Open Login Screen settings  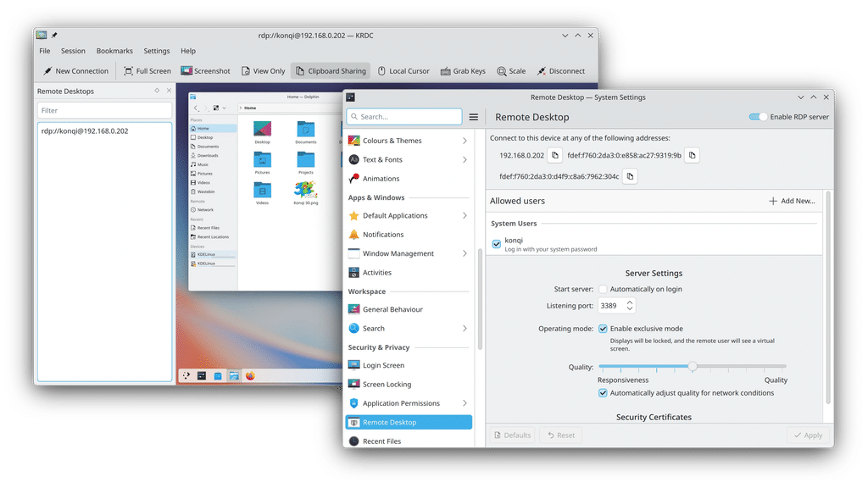click(x=409, y=365)
